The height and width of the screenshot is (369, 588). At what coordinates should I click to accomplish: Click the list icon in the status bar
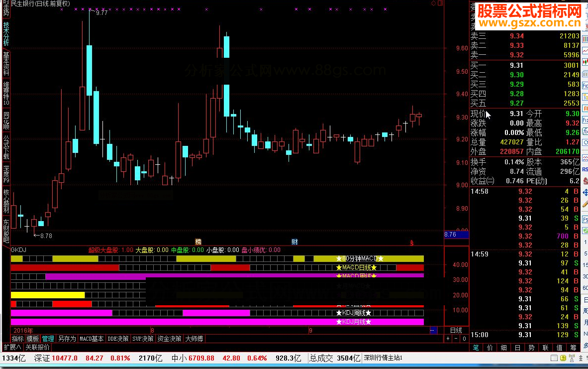(x=554, y=358)
